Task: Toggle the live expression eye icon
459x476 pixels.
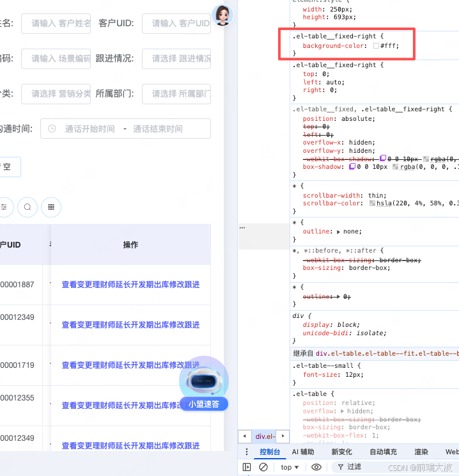Action: (316, 467)
